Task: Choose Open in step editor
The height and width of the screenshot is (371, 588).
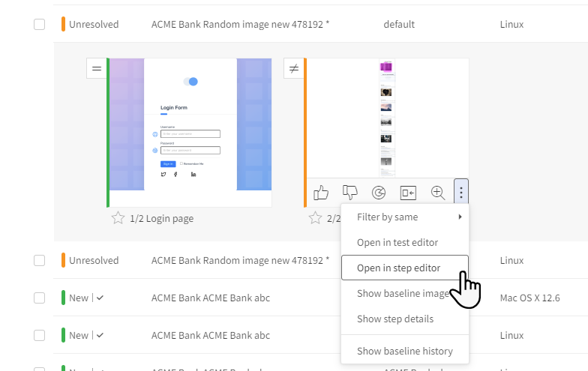Action: (x=405, y=268)
